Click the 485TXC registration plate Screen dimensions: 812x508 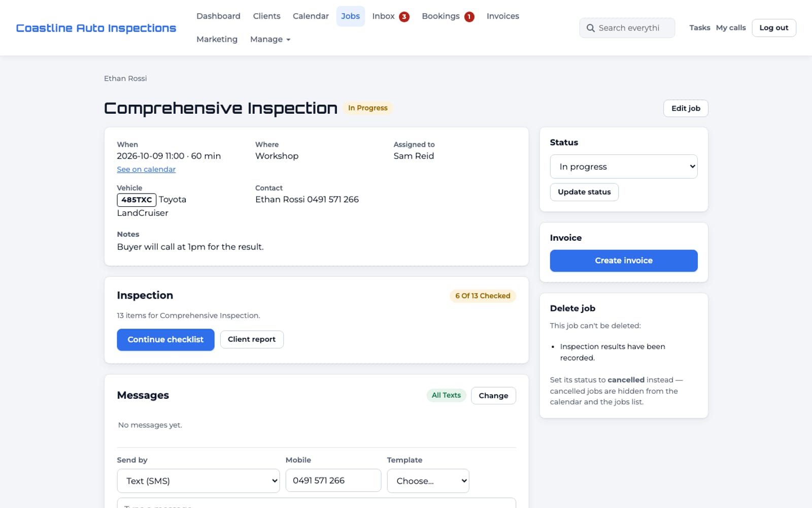click(137, 200)
